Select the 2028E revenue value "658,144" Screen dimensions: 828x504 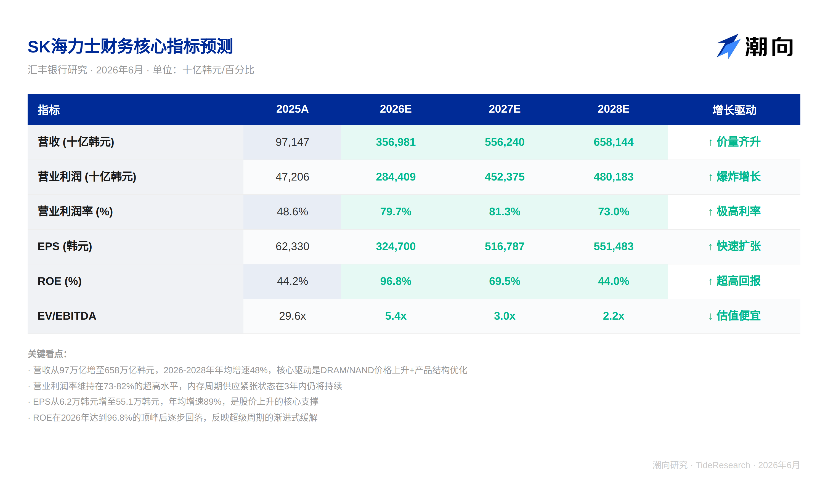(613, 142)
